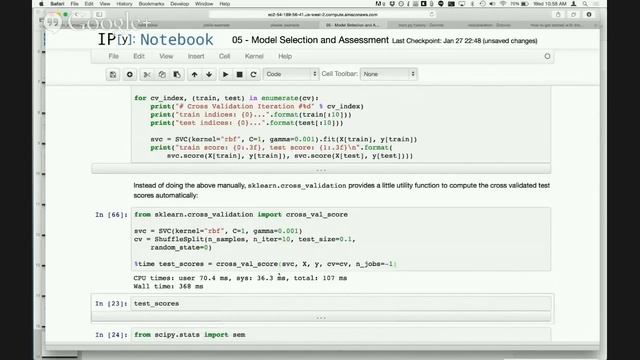The height and width of the screenshot is (360, 640).
Task: Click the In [66]: prompt label
Action: point(111,215)
